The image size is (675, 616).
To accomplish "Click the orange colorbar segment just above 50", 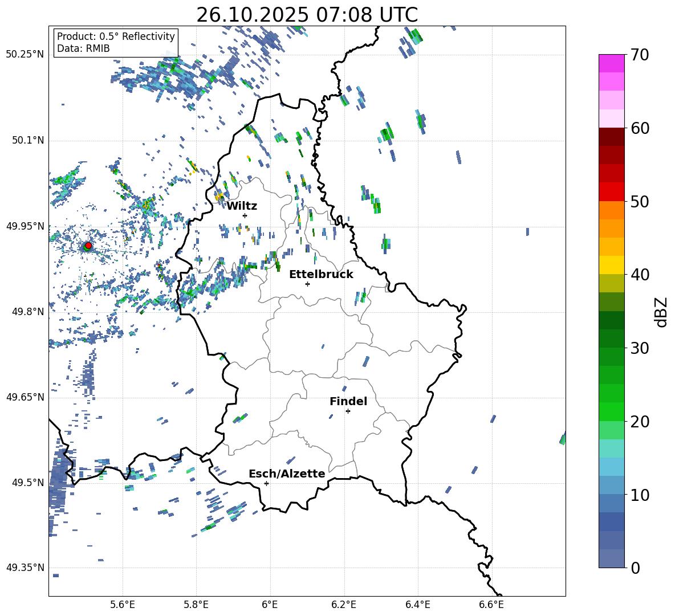I will 611,210.
